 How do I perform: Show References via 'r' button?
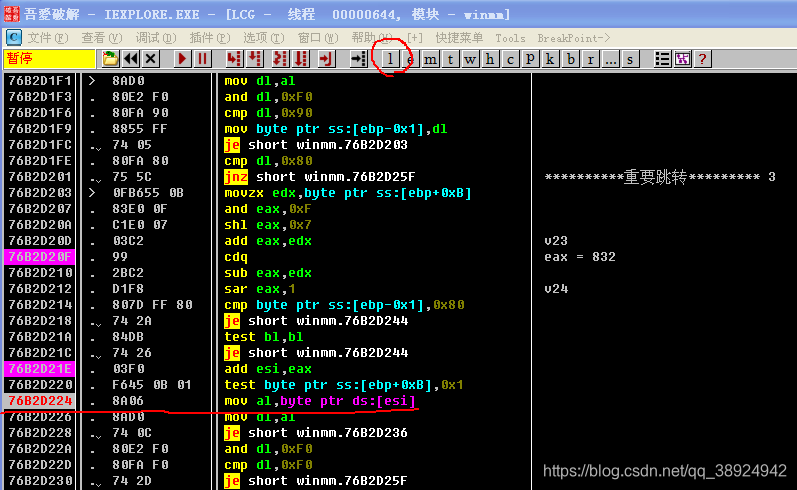pos(590,59)
